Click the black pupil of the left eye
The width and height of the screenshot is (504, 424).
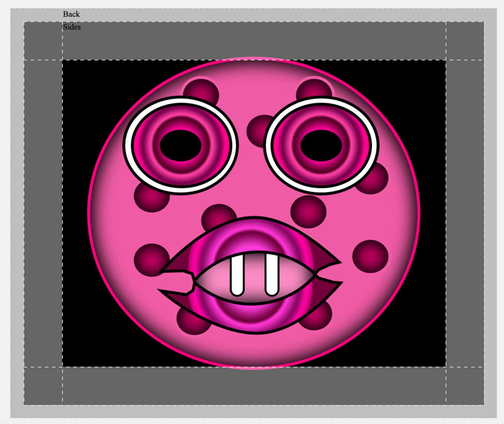pyautogui.click(x=181, y=145)
